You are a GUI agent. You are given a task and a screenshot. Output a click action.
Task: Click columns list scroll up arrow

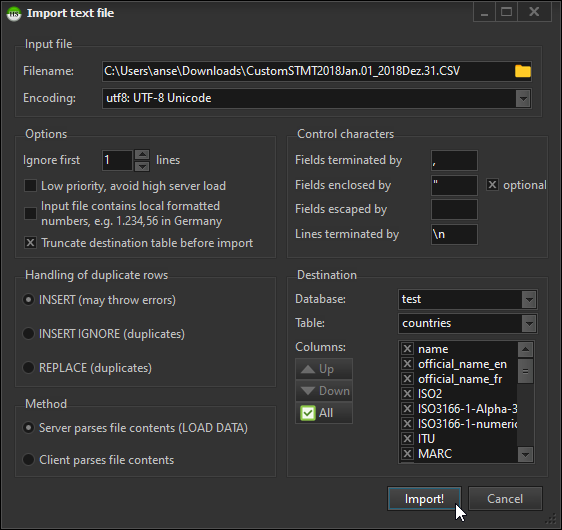[525, 350]
